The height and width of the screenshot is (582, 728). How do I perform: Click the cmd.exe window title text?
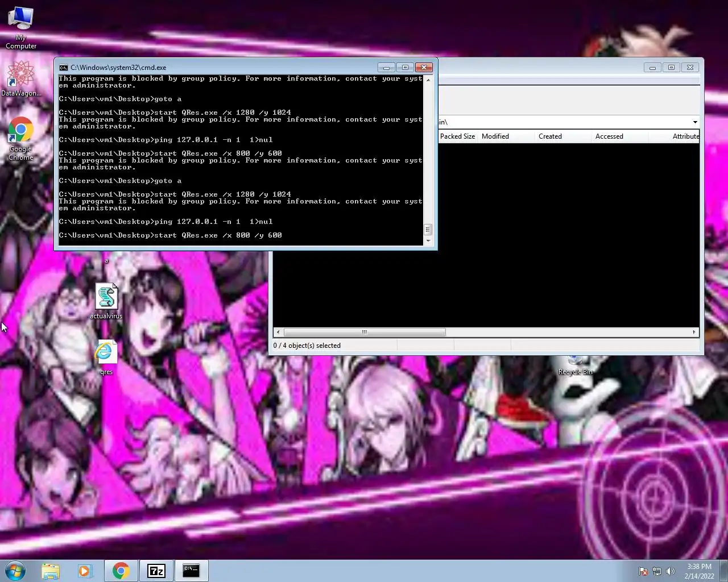click(x=118, y=67)
